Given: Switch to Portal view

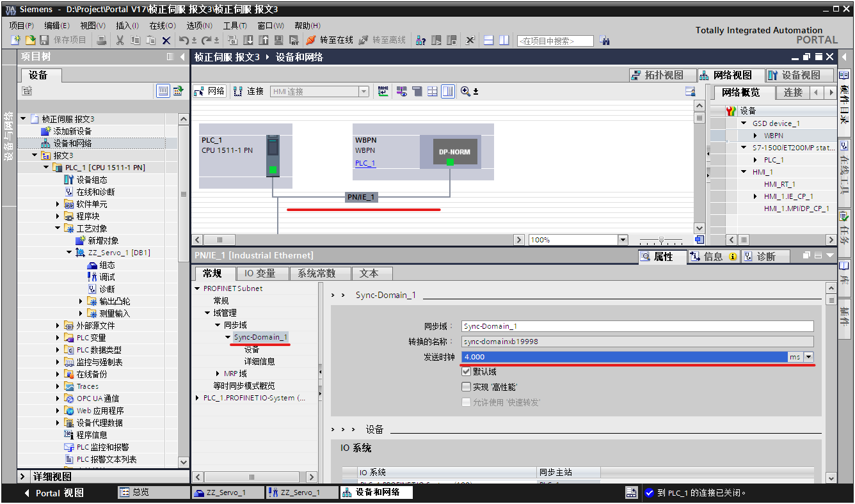Looking at the screenshot, I should 54,493.
